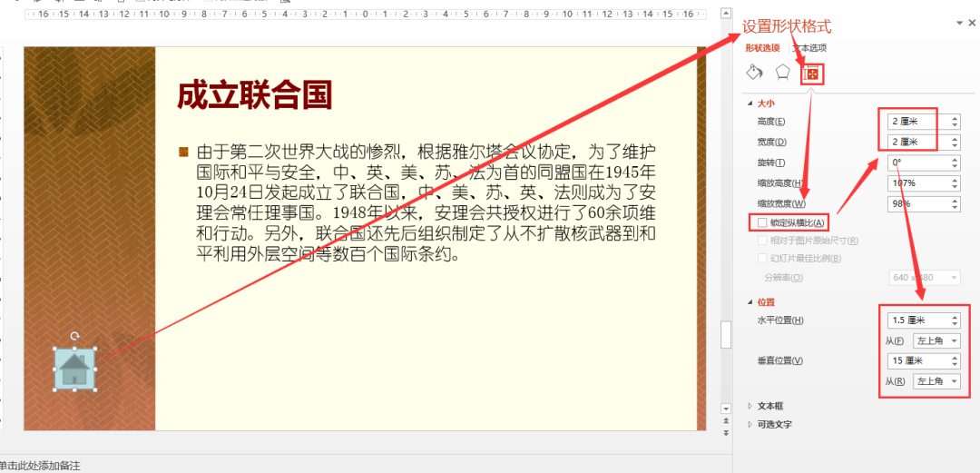Viewport: 980px width, 473px height.
Task: Click the slide scrollbar down arrow
Action: (726, 409)
